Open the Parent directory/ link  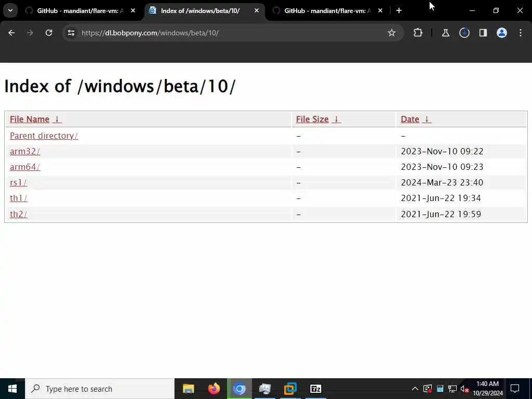pyautogui.click(x=44, y=136)
